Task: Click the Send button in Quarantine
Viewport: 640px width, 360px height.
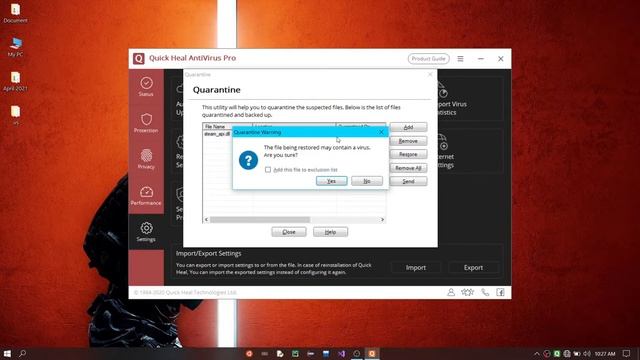Action: click(x=408, y=181)
